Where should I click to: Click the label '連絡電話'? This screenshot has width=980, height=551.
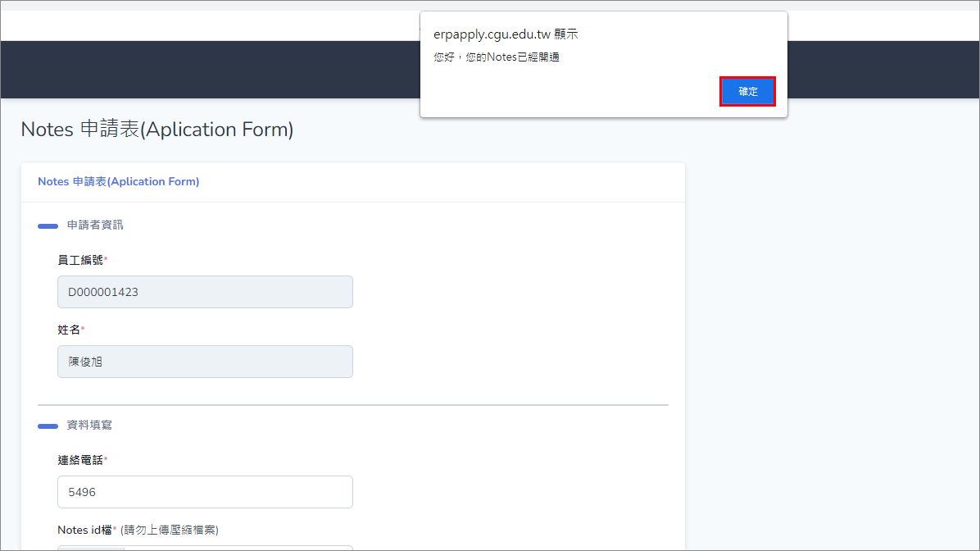(80, 460)
